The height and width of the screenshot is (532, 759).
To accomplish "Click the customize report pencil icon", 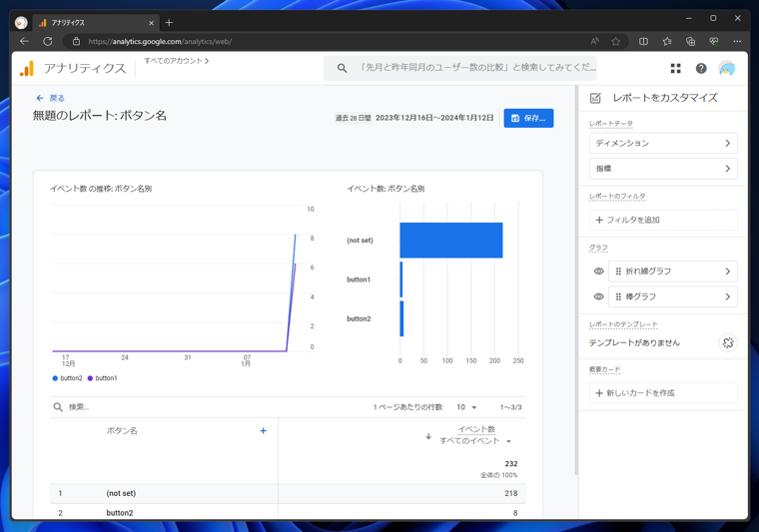I will click(x=595, y=98).
